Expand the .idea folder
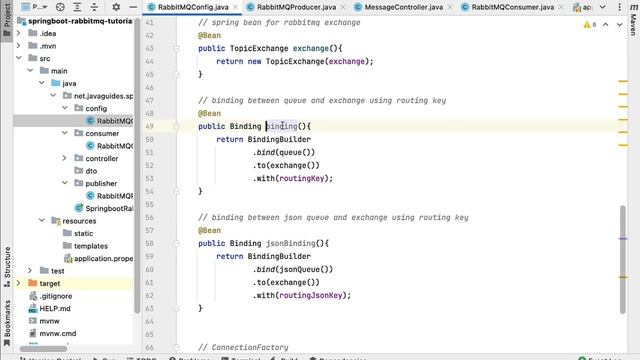This screenshot has height=360, width=640. click(18, 33)
